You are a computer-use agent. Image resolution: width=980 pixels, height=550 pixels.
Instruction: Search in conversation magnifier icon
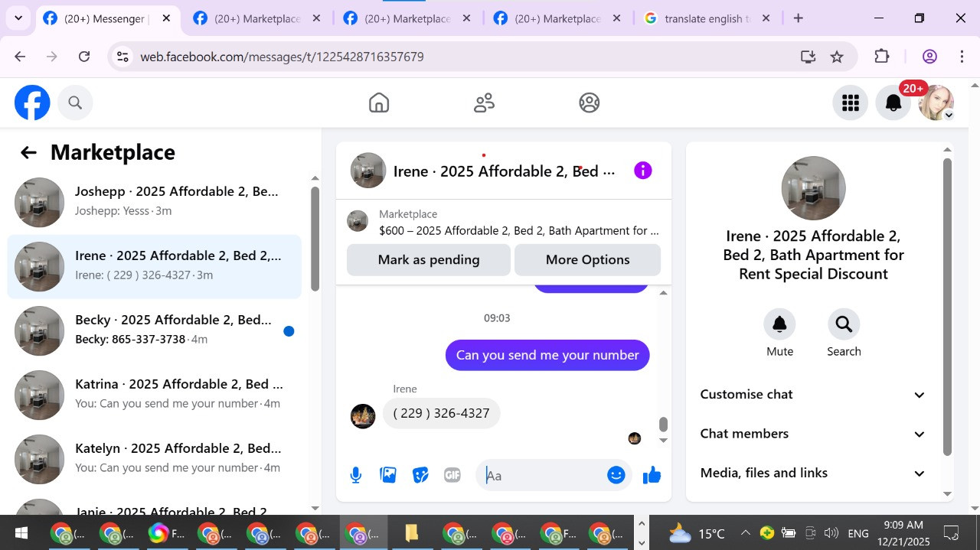point(844,324)
